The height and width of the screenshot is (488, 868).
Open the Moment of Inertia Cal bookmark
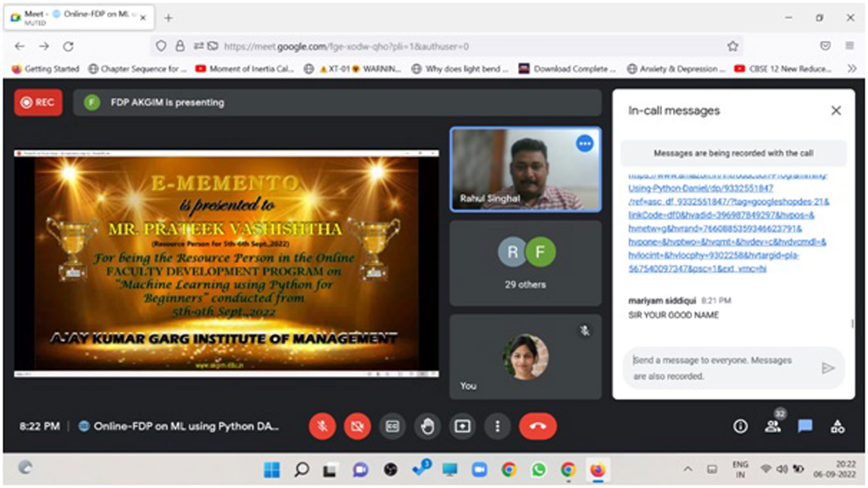tap(245, 69)
